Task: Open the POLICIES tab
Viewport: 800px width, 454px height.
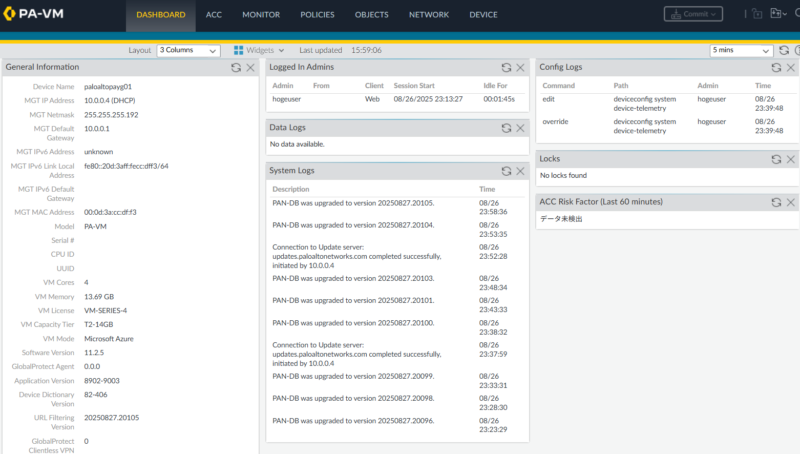Action: pyautogui.click(x=317, y=15)
